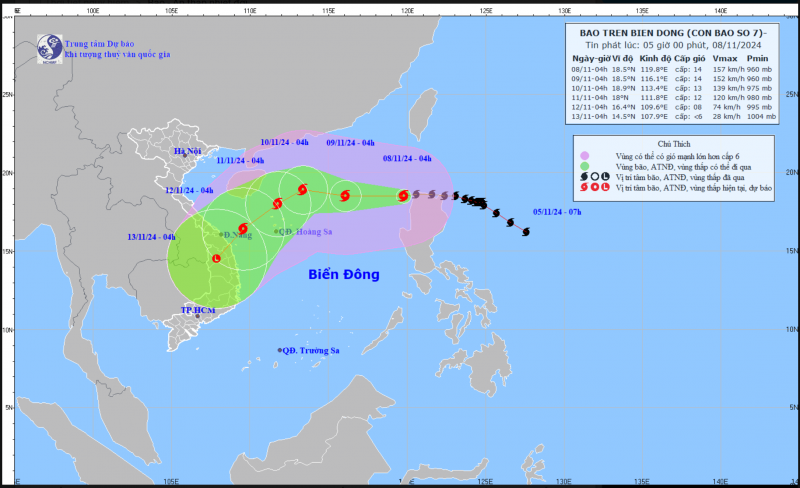Viewport: 800px width, 488px height.
Task: Click the QĐ. Trường Sa marker
Action: 280,350
